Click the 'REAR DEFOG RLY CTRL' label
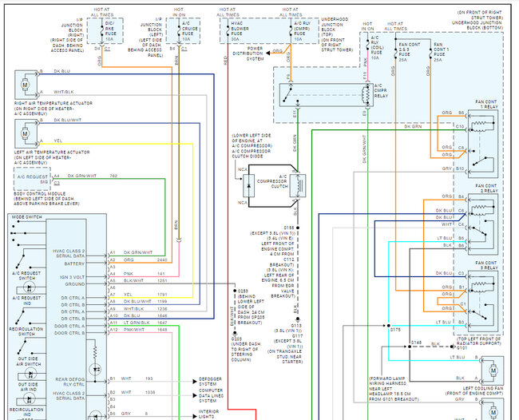Viewport: 519px width, 420px height. click(x=69, y=382)
